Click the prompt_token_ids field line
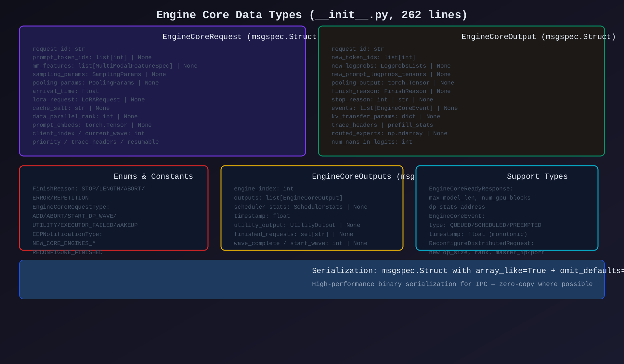Viewport: 624px width, 364px height. (92, 58)
